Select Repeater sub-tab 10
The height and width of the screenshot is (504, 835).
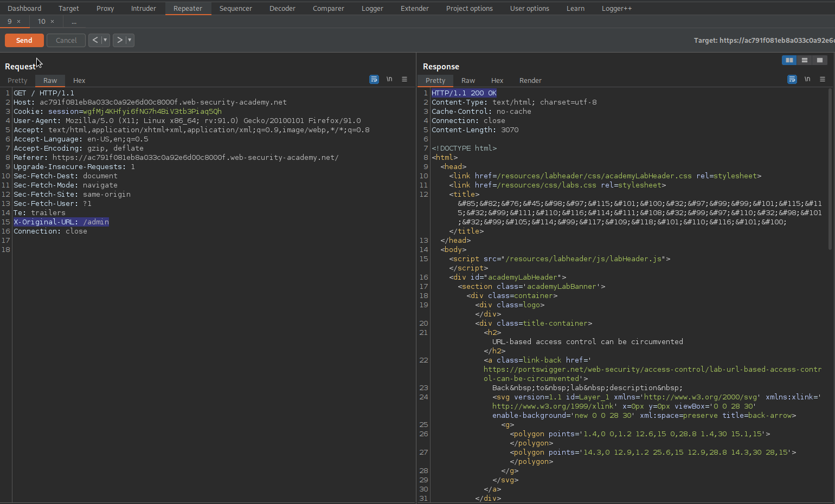[x=41, y=22]
